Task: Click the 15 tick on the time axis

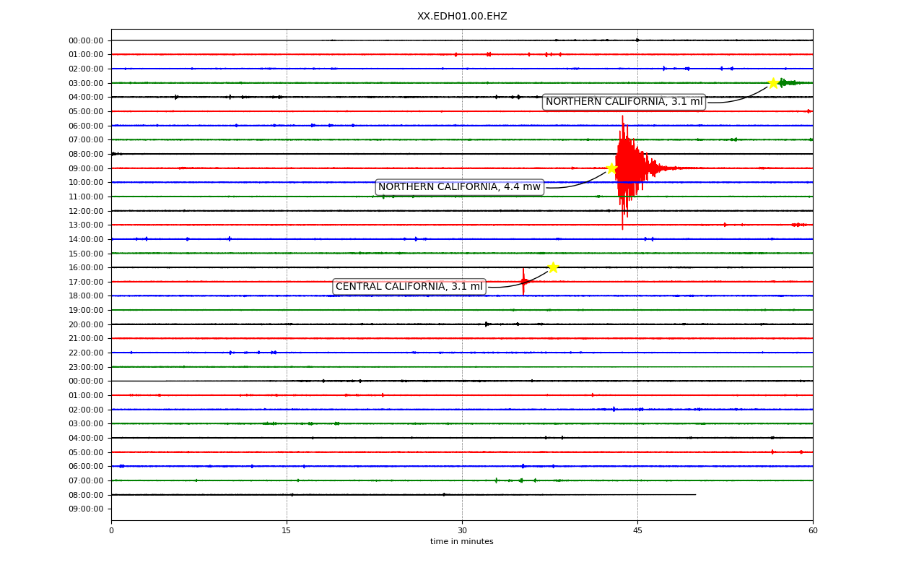Action: pos(287,531)
